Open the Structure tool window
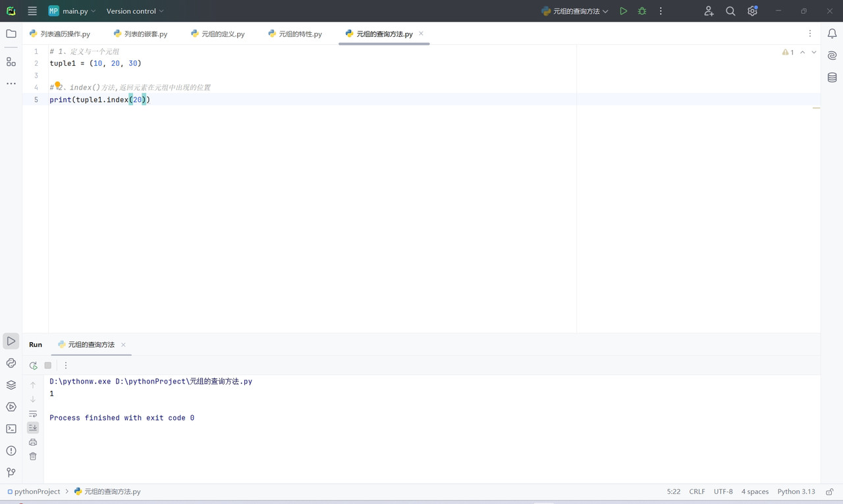 pos(11,62)
